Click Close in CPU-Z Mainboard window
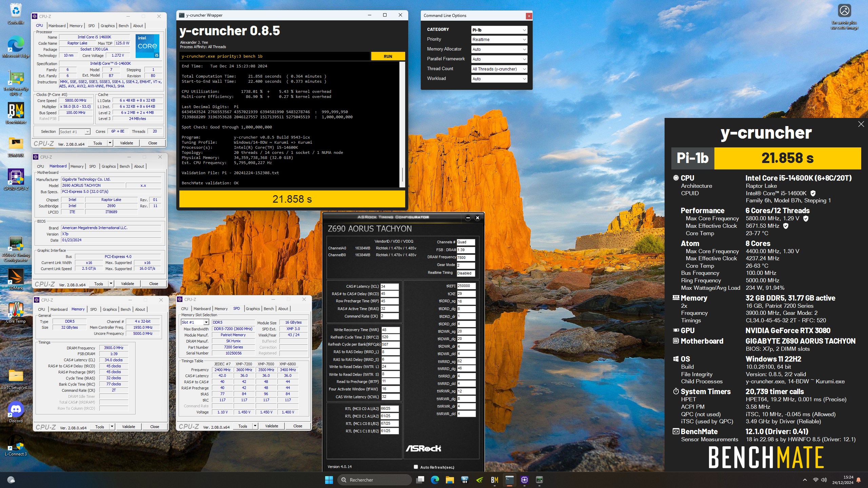The width and height of the screenshot is (868, 488). [x=154, y=284]
